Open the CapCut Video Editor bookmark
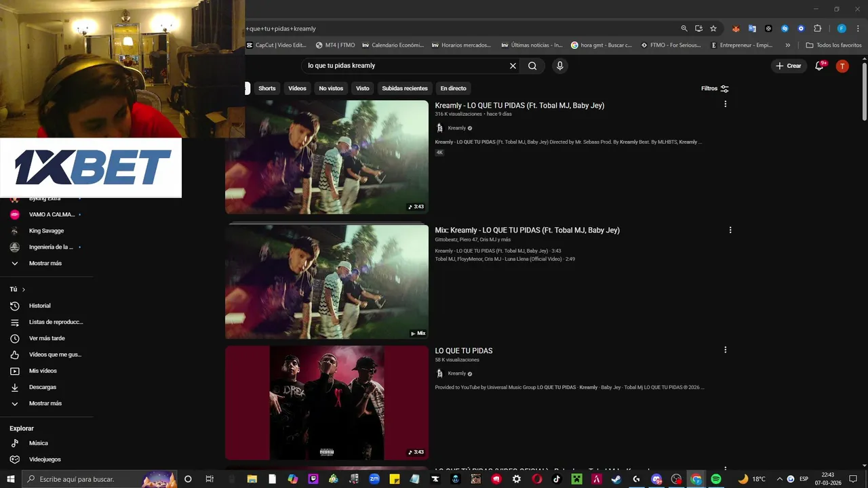 tap(276, 45)
